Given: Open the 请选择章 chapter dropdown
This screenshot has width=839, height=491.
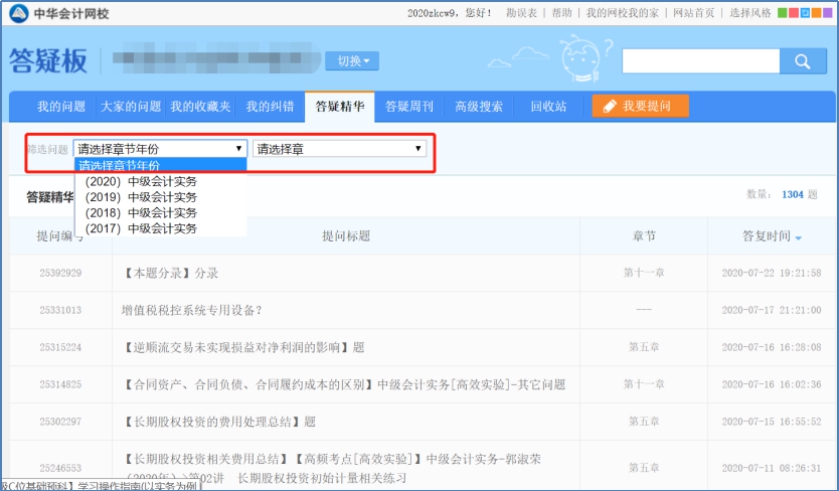Looking at the screenshot, I should click(339, 149).
